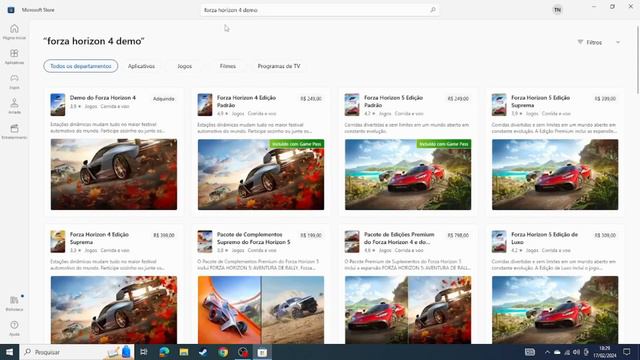Open Demo do Forza Horizon 4 title
Image resolution: width=640 pixels, height=360 pixels.
pyautogui.click(x=102, y=98)
